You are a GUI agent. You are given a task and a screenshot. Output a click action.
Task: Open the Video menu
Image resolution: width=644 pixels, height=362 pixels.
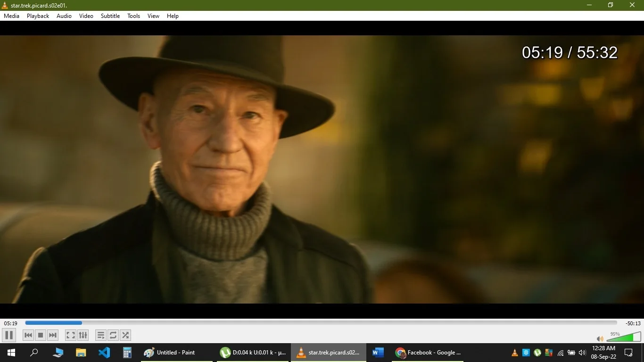pyautogui.click(x=86, y=16)
